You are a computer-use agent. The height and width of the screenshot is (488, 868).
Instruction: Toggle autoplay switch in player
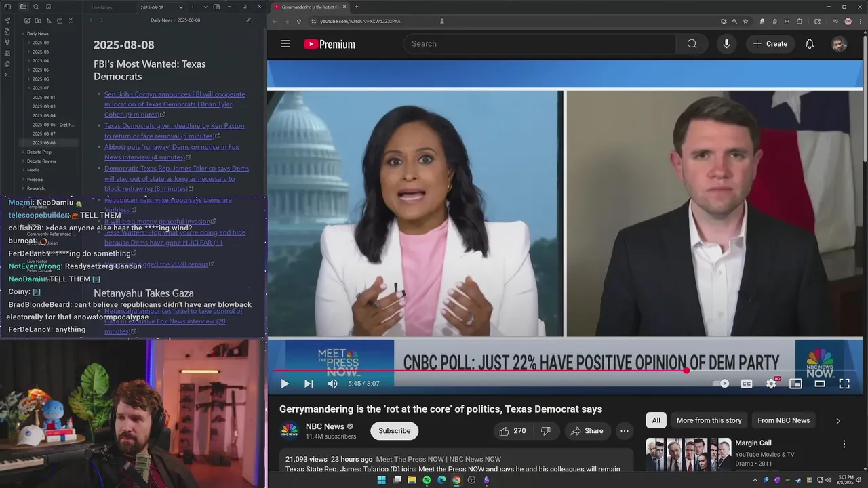(721, 384)
